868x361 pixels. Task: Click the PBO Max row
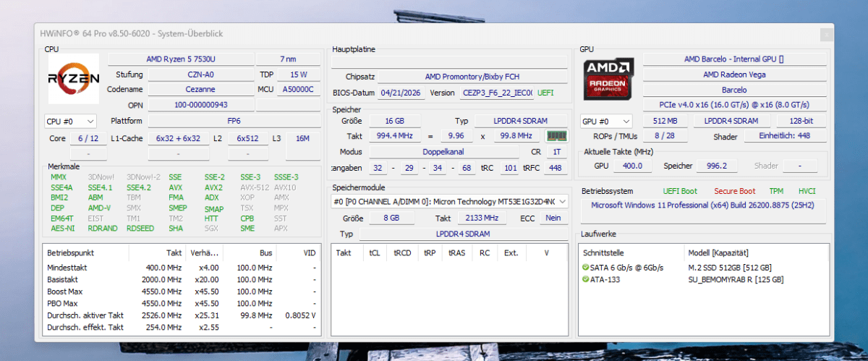tap(182, 303)
